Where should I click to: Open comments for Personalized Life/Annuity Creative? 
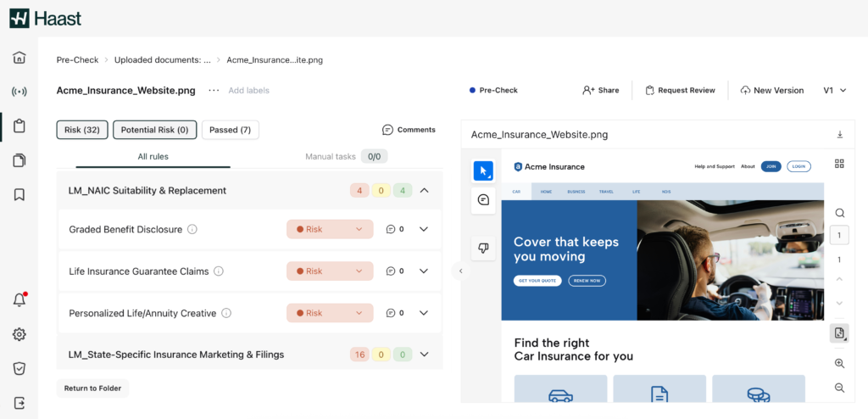click(395, 313)
